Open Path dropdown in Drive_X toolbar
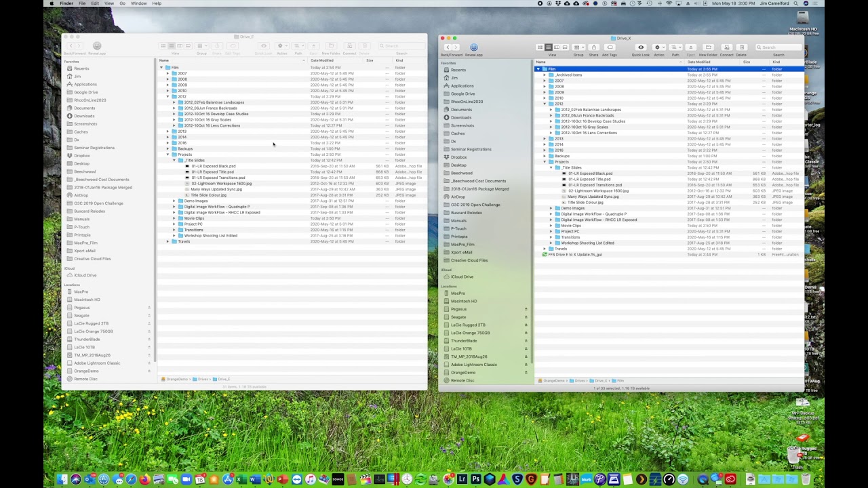 (675, 47)
